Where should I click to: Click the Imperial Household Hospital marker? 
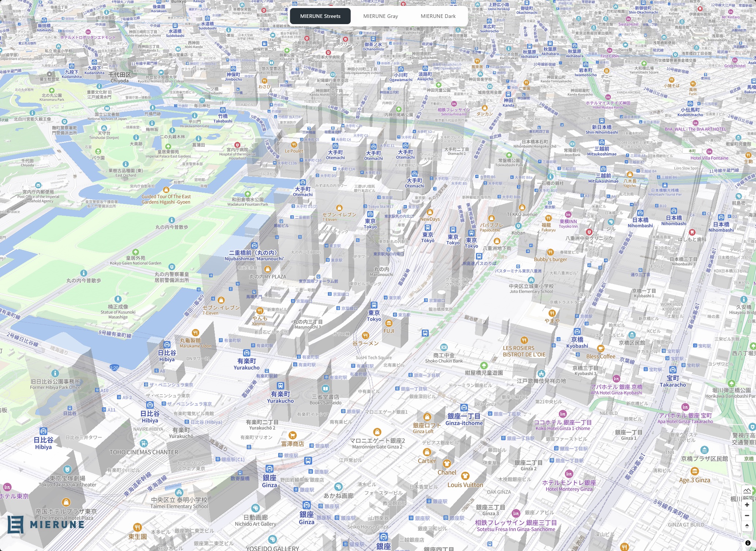[237, 145]
